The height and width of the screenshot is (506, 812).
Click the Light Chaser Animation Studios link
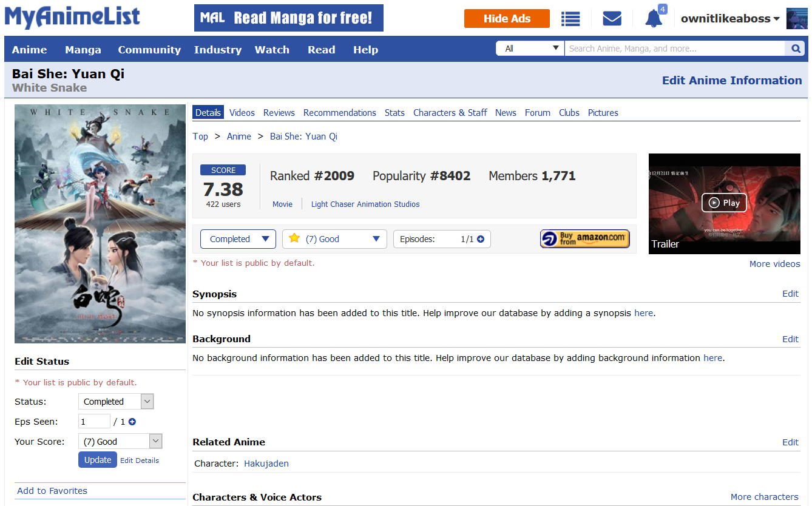(x=365, y=204)
